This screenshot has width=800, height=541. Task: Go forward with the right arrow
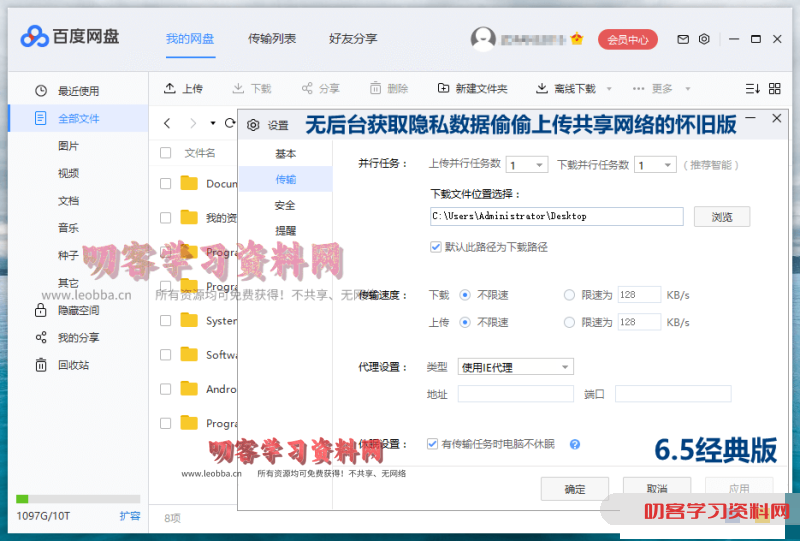coord(192,123)
